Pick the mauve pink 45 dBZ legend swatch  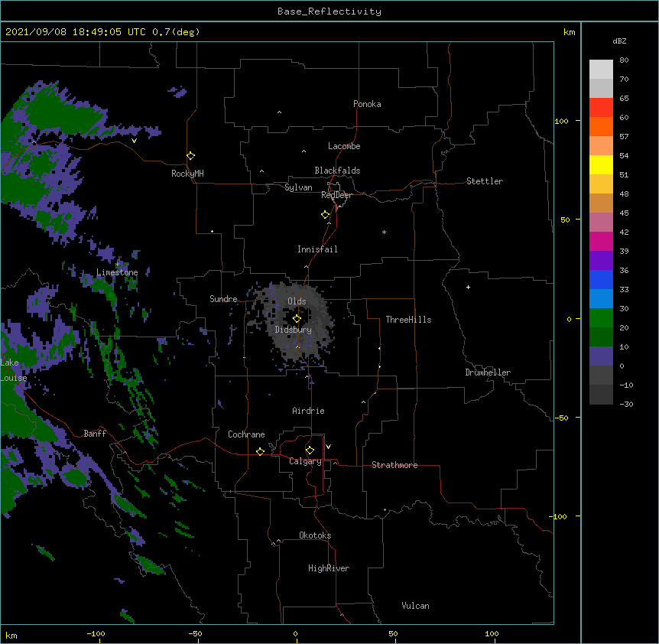[601, 222]
